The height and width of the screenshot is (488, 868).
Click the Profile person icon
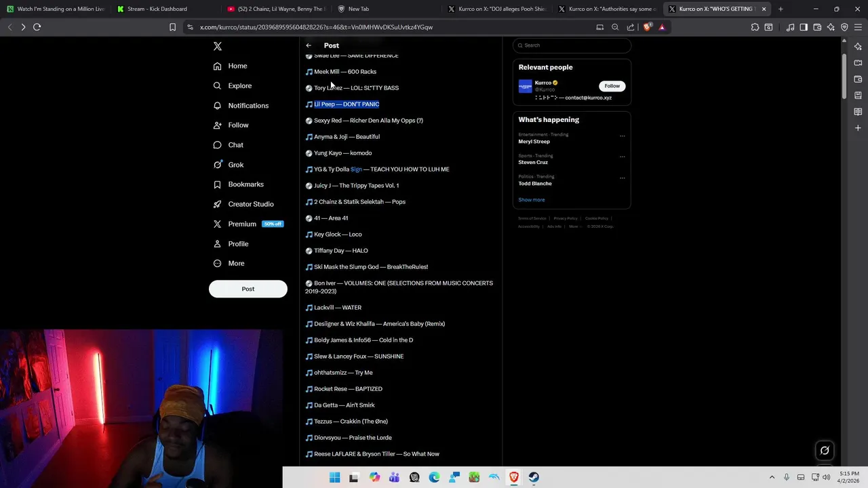coord(217,243)
